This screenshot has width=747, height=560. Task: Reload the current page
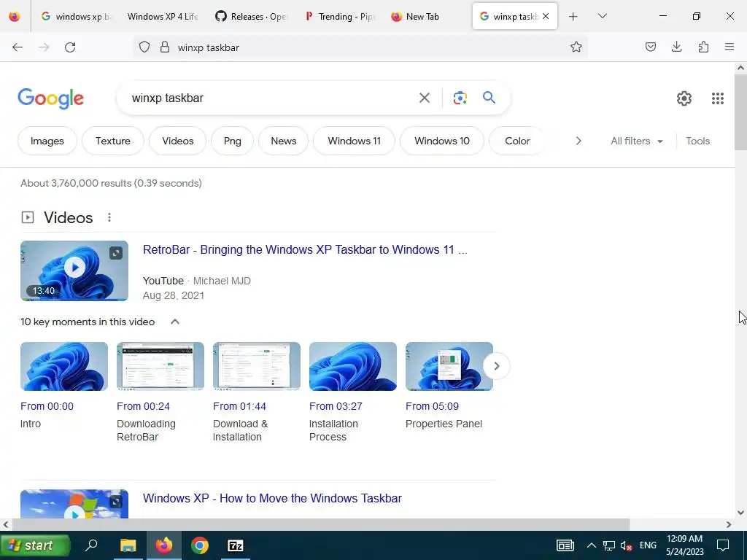(70, 47)
